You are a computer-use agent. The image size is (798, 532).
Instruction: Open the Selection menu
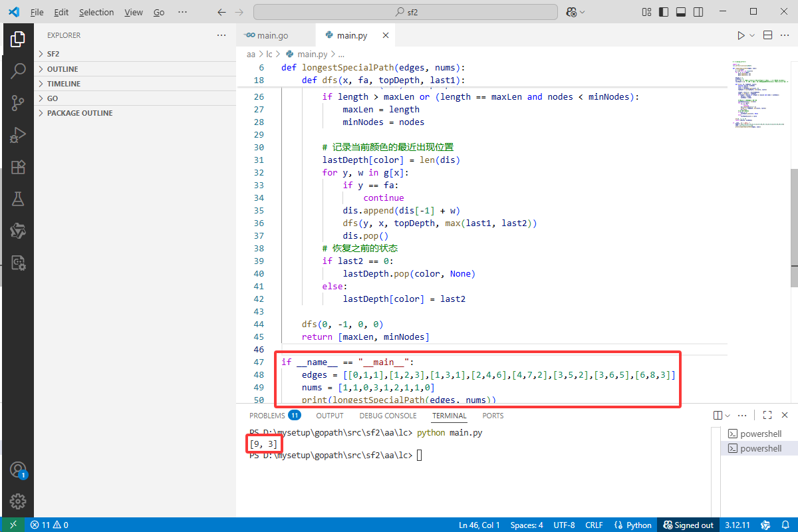(96, 12)
